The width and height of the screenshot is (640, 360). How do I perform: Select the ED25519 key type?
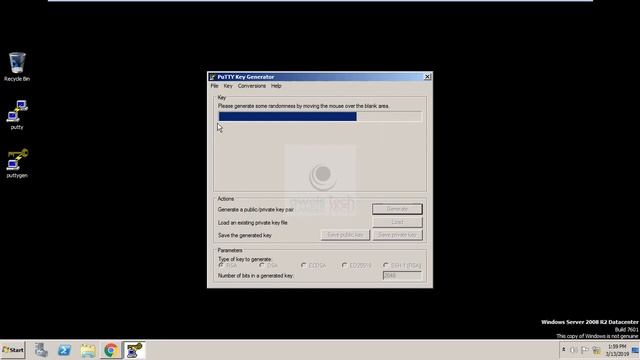[356, 265]
